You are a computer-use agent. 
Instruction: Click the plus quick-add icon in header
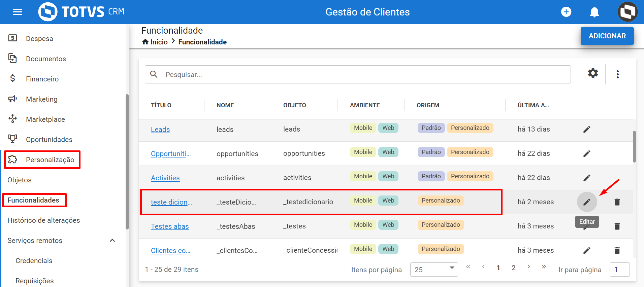point(566,12)
